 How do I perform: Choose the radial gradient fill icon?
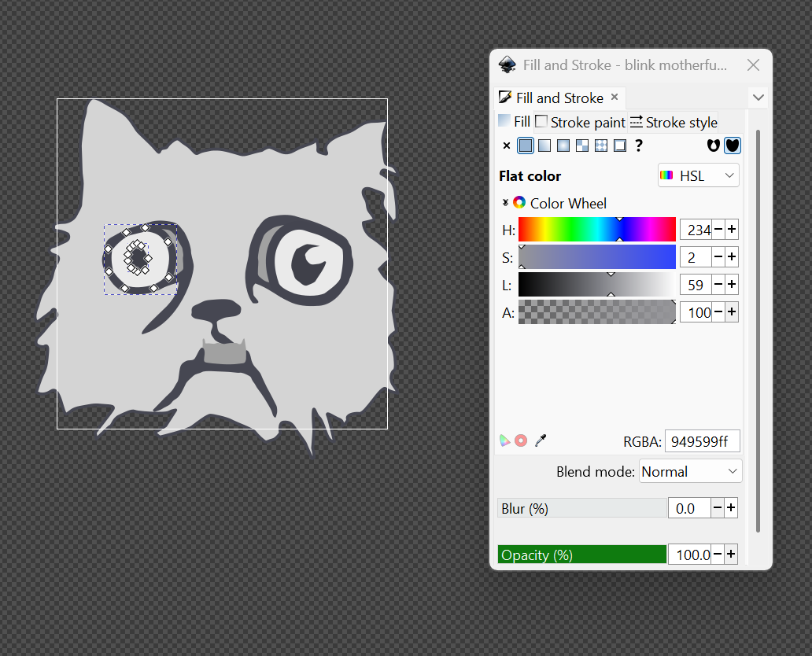(x=563, y=146)
